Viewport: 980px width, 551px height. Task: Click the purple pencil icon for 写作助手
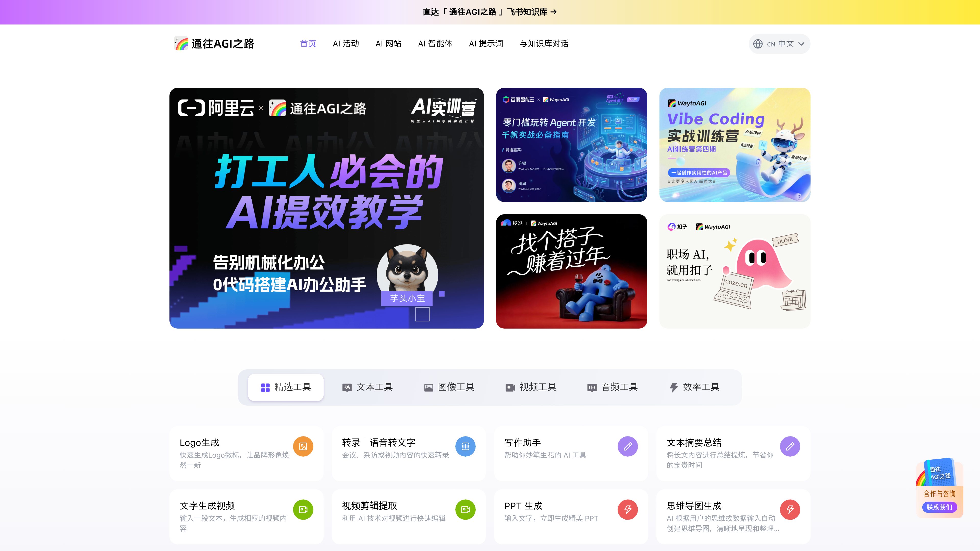[627, 446]
